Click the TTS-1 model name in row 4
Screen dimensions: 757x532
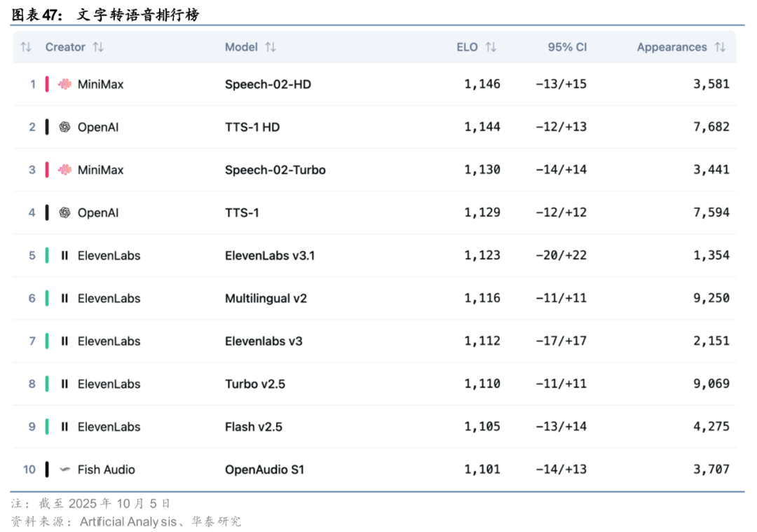[242, 213]
